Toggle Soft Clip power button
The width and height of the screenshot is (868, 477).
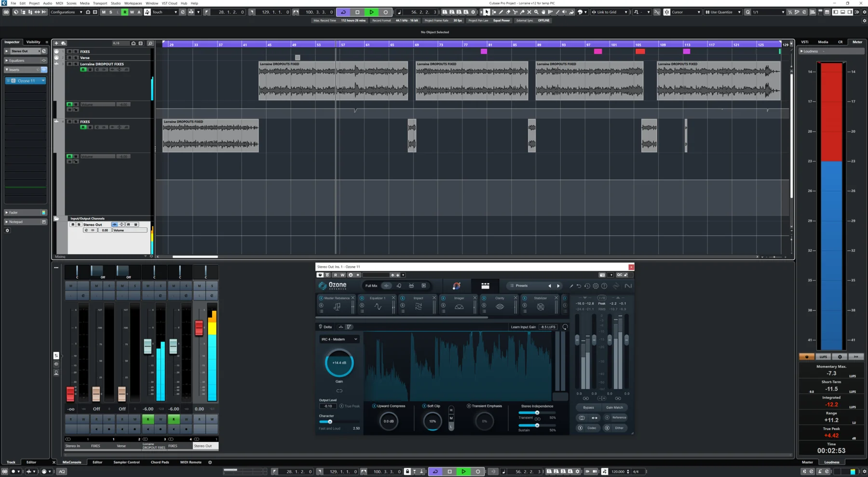coord(424,406)
